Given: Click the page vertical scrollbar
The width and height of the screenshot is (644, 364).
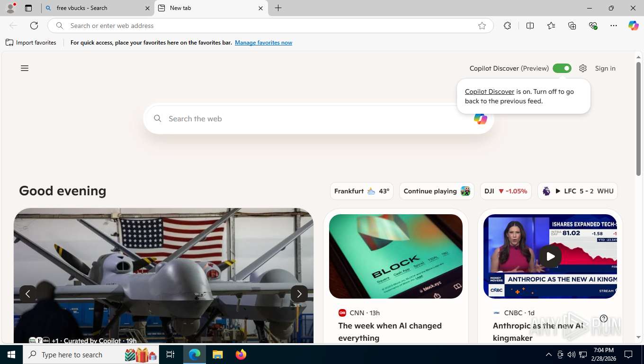Looking at the screenshot, I should [x=638, y=118].
